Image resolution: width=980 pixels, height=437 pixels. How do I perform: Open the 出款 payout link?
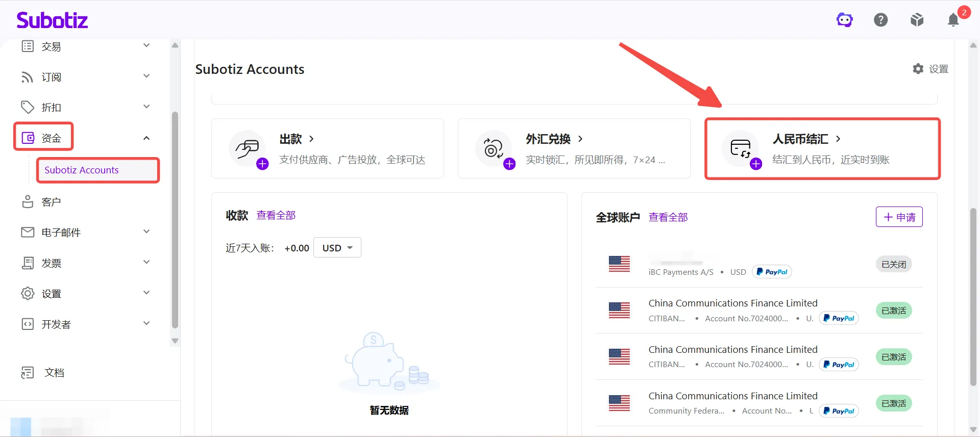click(297, 139)
